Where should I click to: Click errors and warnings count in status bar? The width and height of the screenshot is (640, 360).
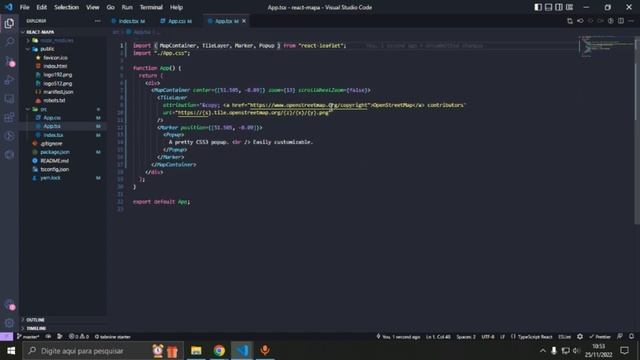(x=79, y=337)
